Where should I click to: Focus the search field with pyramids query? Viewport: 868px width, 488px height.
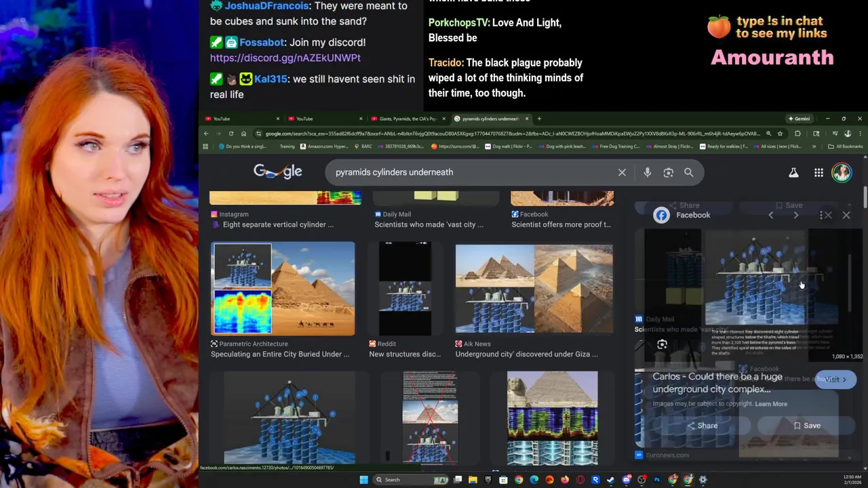(471, 172)
